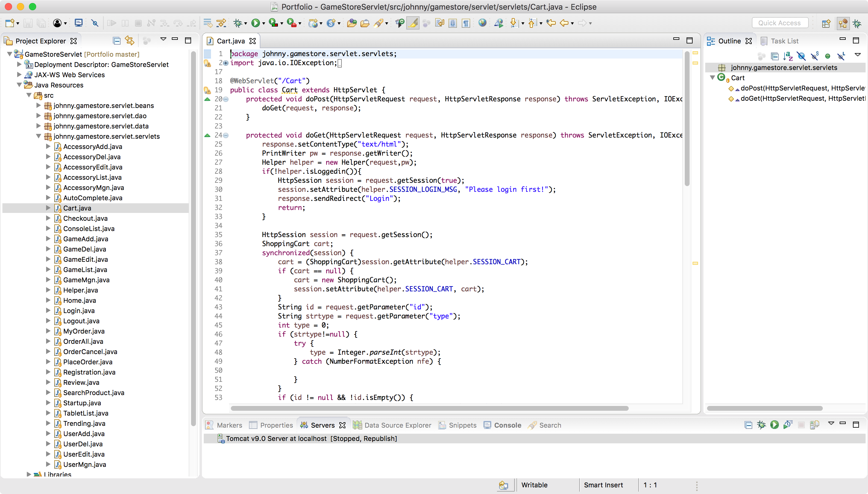The width and height of the screenshot is (868, 494).
Task: Toggle Mark Occurrences highlighter button
Action: click(x=413, y=23)
